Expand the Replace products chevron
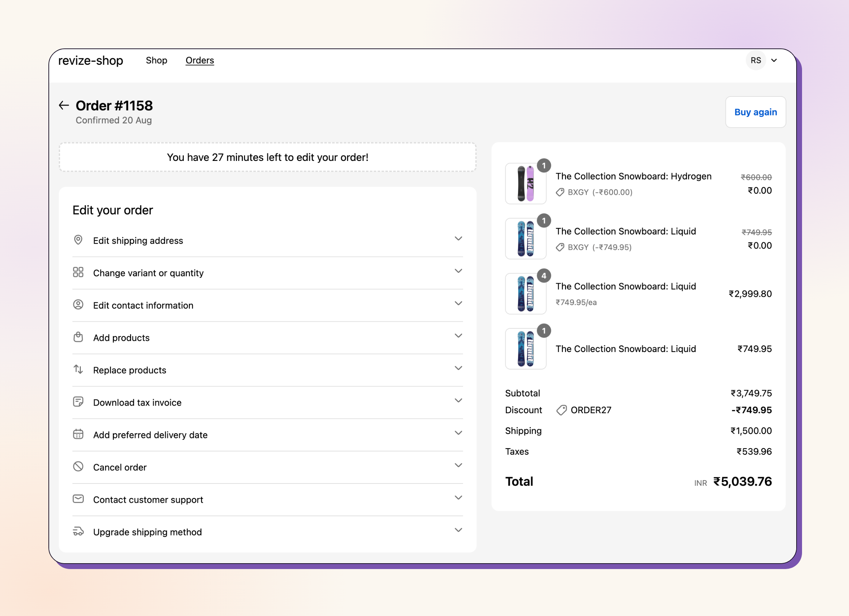The height and width of the screenshot is (616, 849). pyautogui.click(x=459, y=368)
